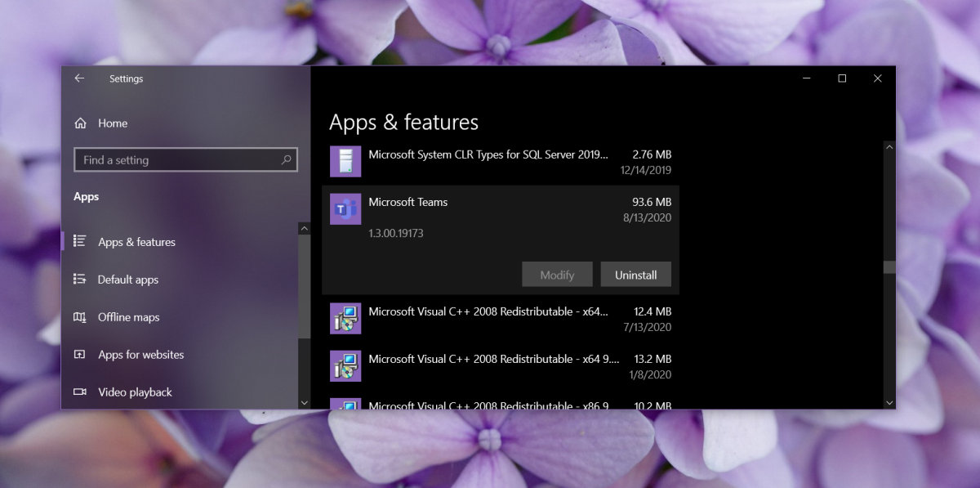
Task: Select Microsoft System CLR Types for SQL Server entry
Action: point(501,162)
